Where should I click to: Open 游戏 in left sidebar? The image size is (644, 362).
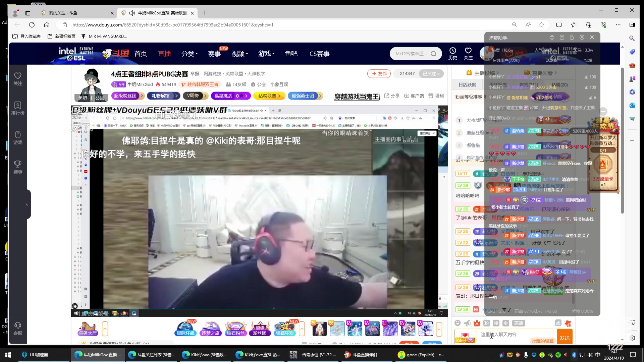click(18, 138)
